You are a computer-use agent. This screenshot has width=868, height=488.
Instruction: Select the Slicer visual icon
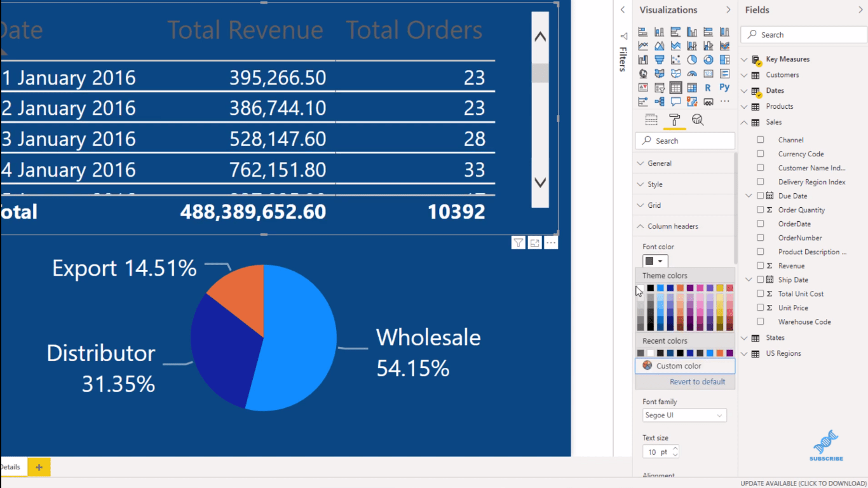[660, 88]
